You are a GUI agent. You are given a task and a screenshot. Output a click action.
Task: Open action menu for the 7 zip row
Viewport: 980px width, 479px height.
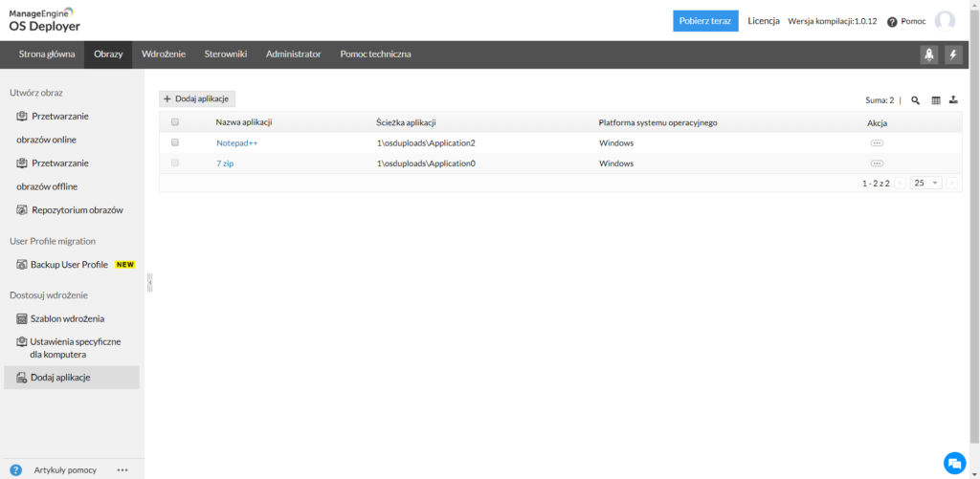click(x=877, y=163)
